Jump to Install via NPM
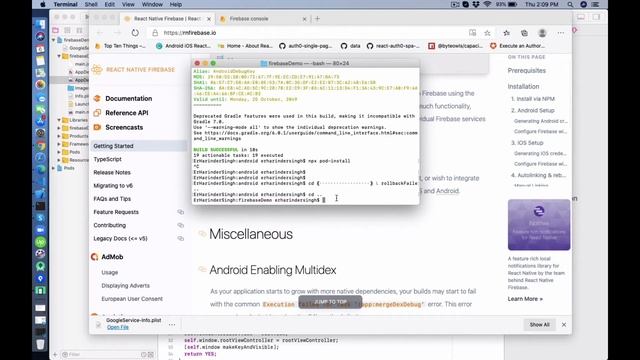The width and height of the screenshot is (640, 360). coord(533,99)
